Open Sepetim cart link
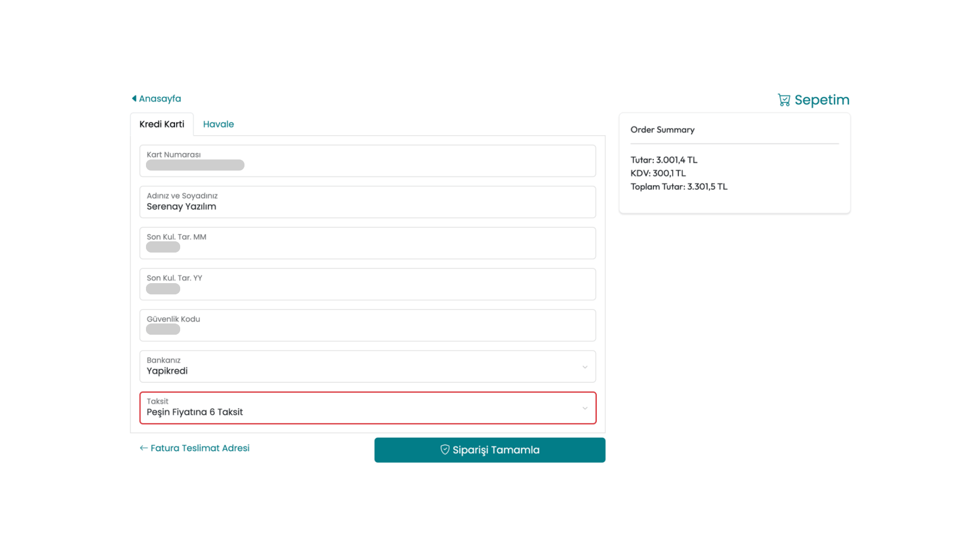 tap(821, 100)
